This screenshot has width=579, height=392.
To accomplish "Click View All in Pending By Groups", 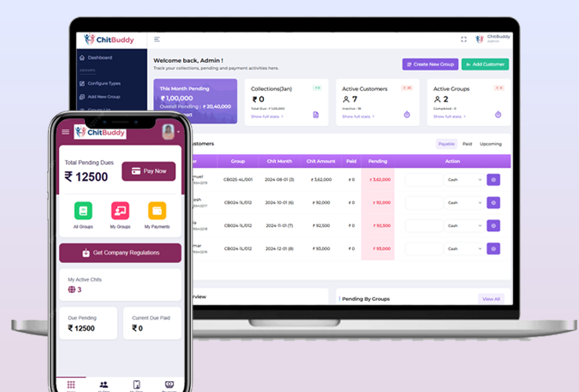I will (491, 299).
